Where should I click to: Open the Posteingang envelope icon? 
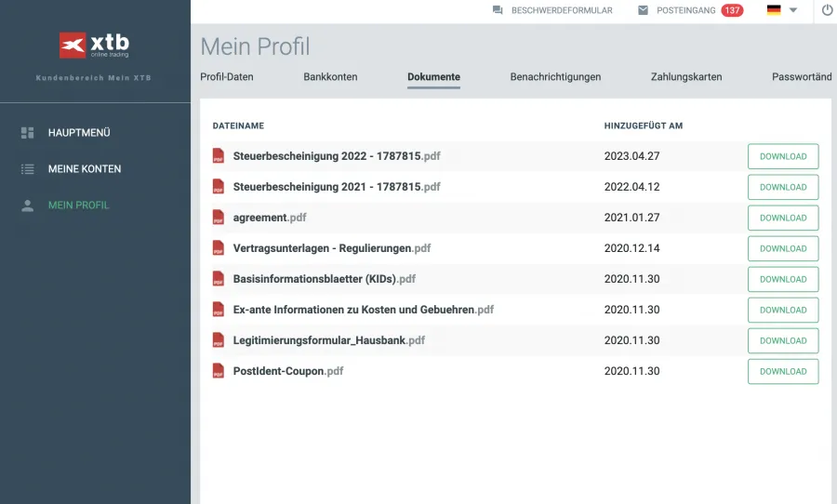point(643,10)
